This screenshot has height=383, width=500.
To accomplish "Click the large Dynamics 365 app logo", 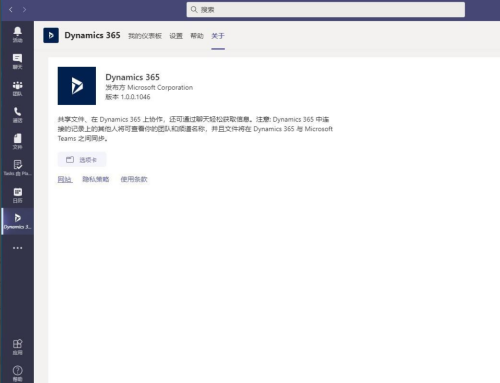I will click(77, 86).
